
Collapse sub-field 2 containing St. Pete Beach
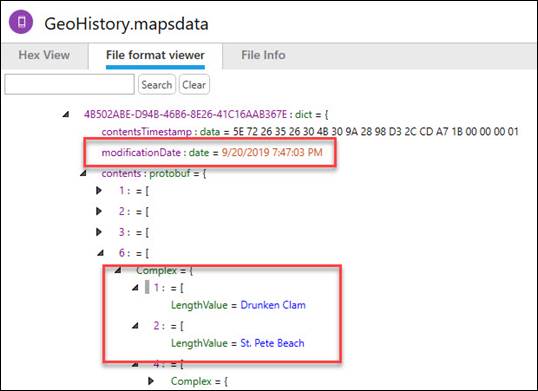(135, 325)
